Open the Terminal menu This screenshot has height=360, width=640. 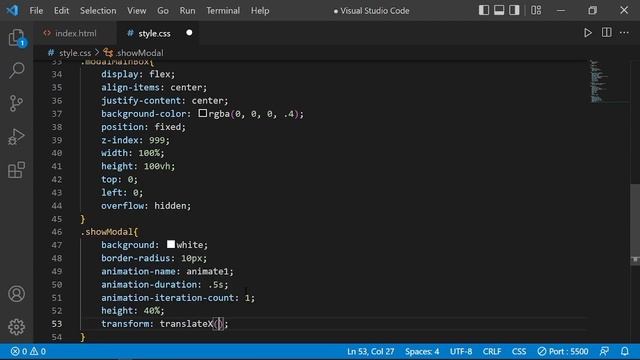(x=223, y=11)
